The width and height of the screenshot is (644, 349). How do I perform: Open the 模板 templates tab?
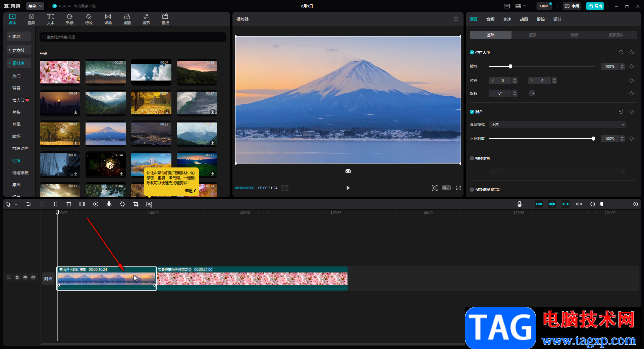[x=165, y=19]
